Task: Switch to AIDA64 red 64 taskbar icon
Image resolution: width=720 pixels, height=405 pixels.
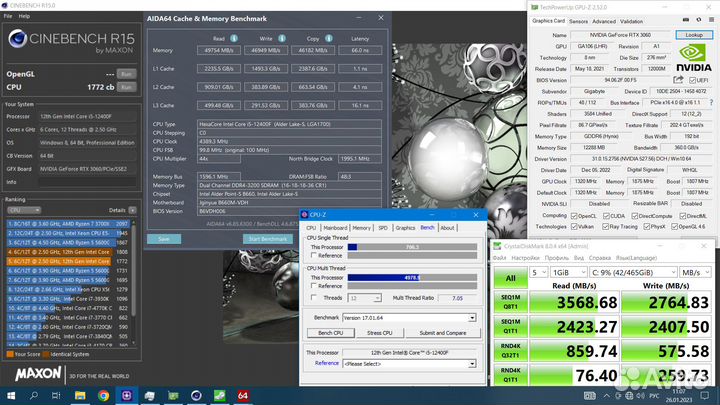Action: [243, 395]
